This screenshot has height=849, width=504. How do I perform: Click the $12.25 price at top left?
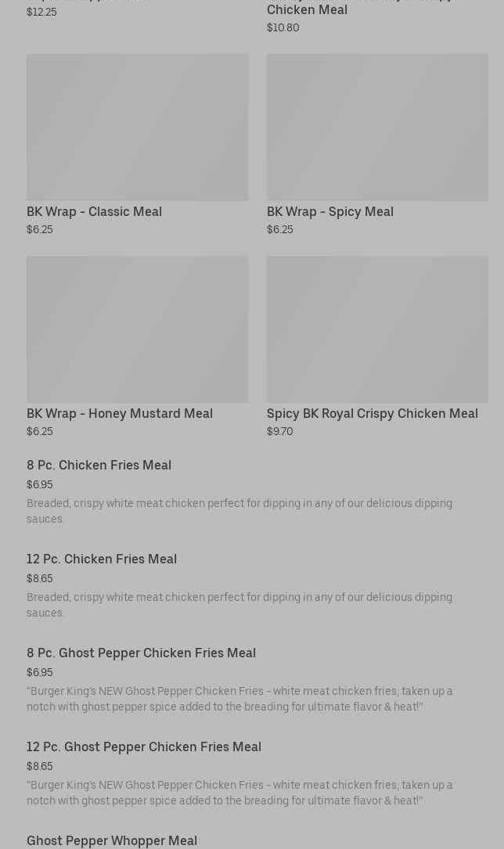[x=41, y=13]
